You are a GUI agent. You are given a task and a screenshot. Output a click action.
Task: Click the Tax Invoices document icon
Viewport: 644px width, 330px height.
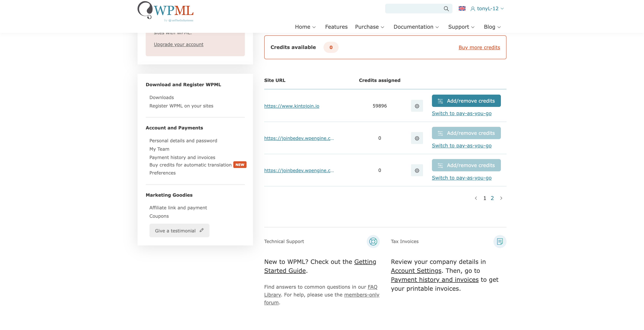(500, 242)
